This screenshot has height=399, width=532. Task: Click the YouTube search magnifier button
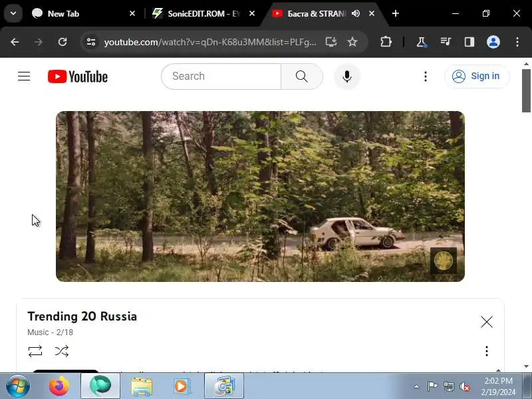pos(302,76)
